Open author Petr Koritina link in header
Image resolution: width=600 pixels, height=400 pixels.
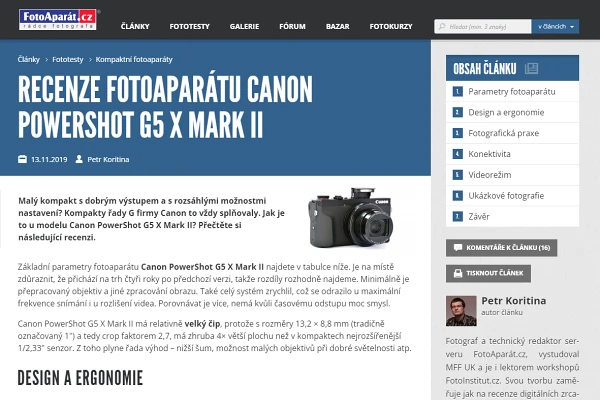tap(108, 159)
